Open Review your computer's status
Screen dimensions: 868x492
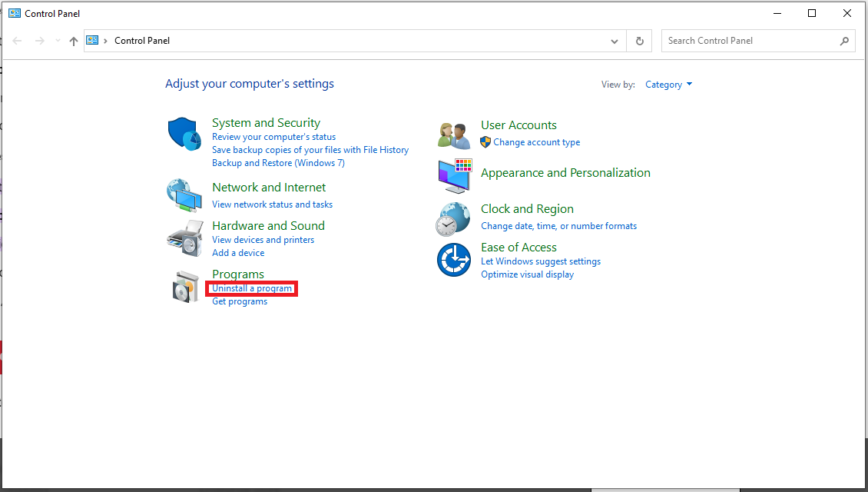pos(273,137)
